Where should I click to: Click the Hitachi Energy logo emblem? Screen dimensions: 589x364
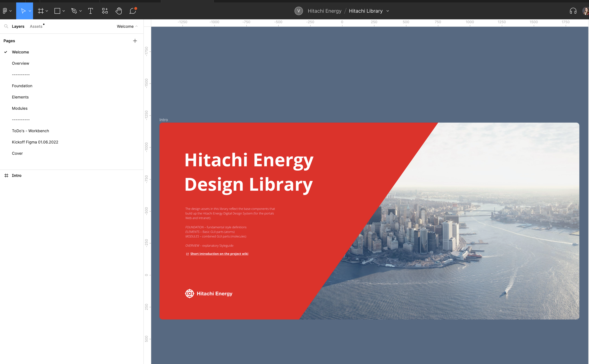click(x=189, y=293)
